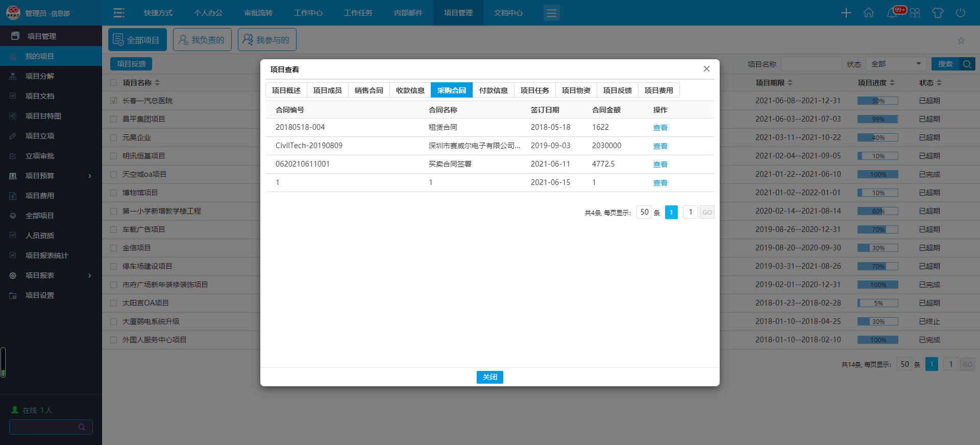Toggle the sidebar collapse hamburger icon
980x445 pixels.
[119, 13]
